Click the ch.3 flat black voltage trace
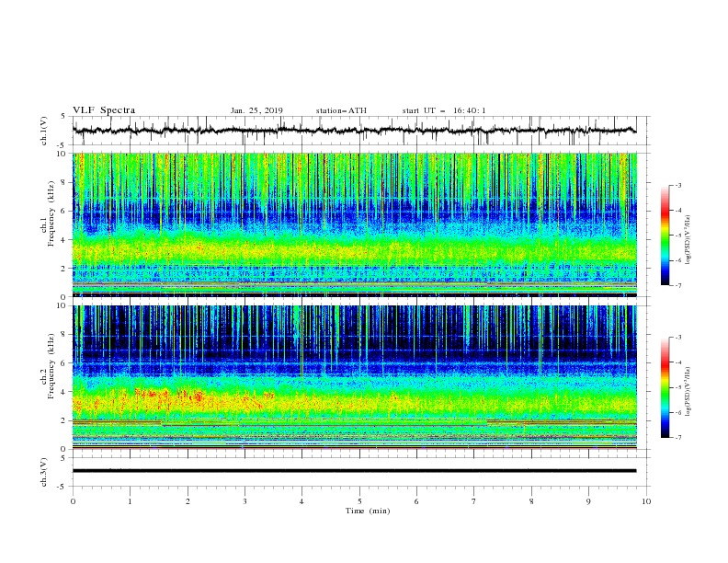 [x=354, y=471]
